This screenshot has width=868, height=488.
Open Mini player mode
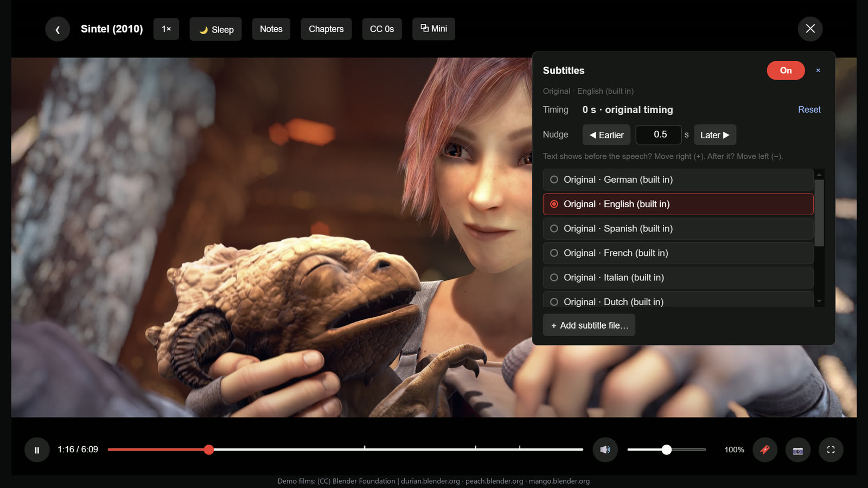click(x=433, y=29)
